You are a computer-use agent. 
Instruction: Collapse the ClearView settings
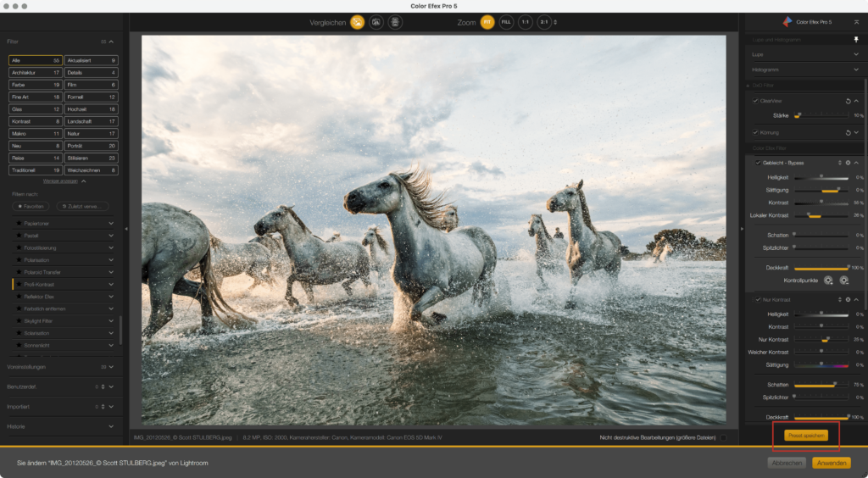pos(856,101)
